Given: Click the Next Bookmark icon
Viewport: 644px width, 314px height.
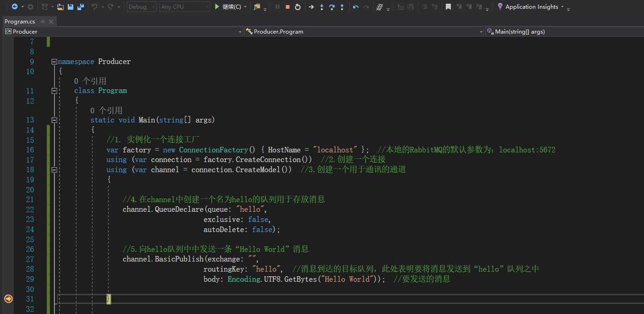Looking at the screenshot, I should click(x=469, y=7).
